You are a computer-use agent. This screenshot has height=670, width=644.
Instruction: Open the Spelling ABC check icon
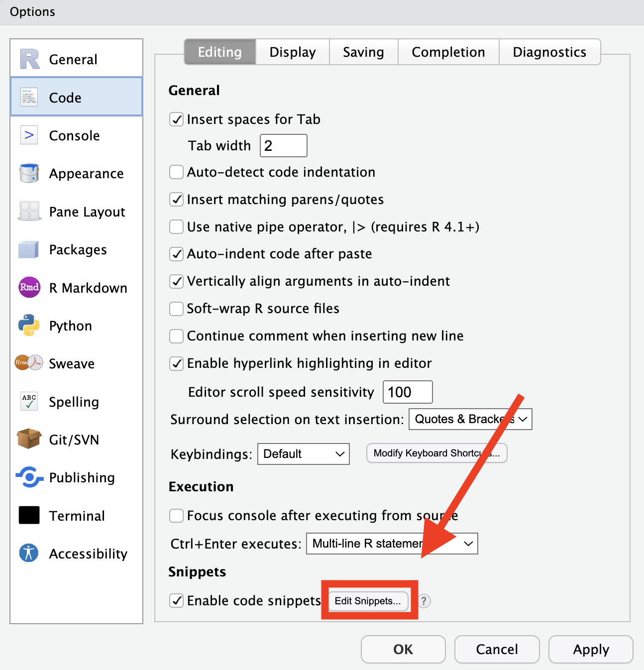(29, 401)
